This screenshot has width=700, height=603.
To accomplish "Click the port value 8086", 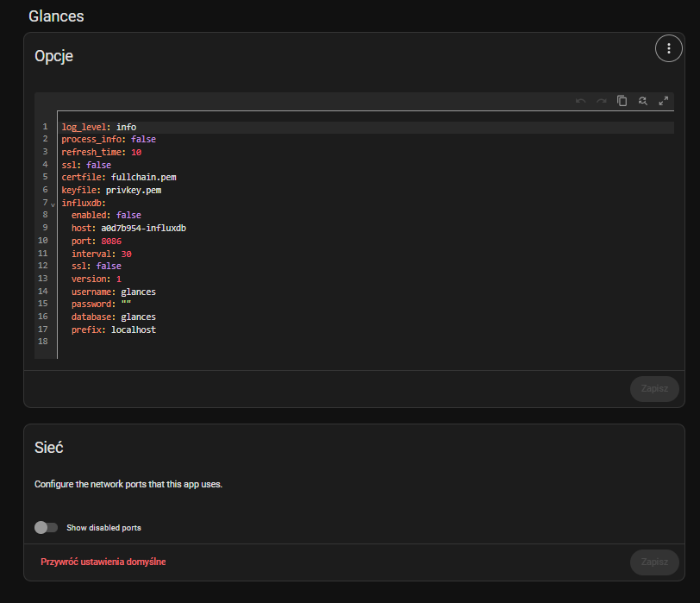I will click(111, 241).
